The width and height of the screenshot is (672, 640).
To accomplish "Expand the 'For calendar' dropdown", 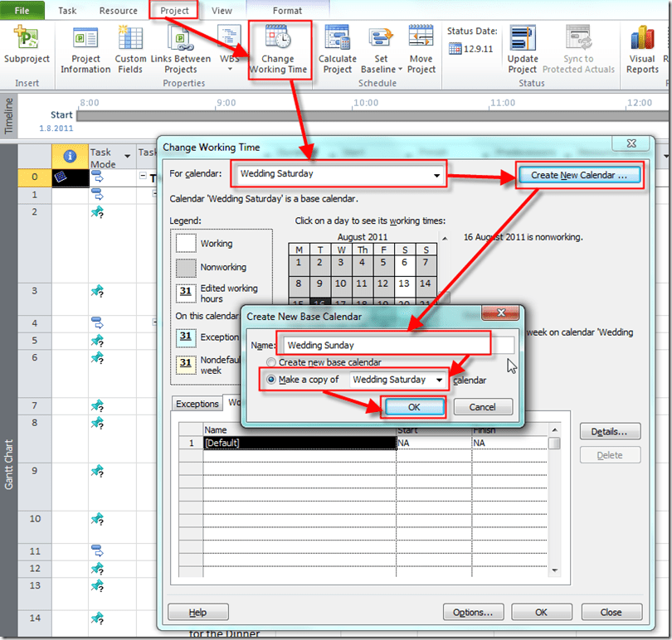I will tap(436, 175).
